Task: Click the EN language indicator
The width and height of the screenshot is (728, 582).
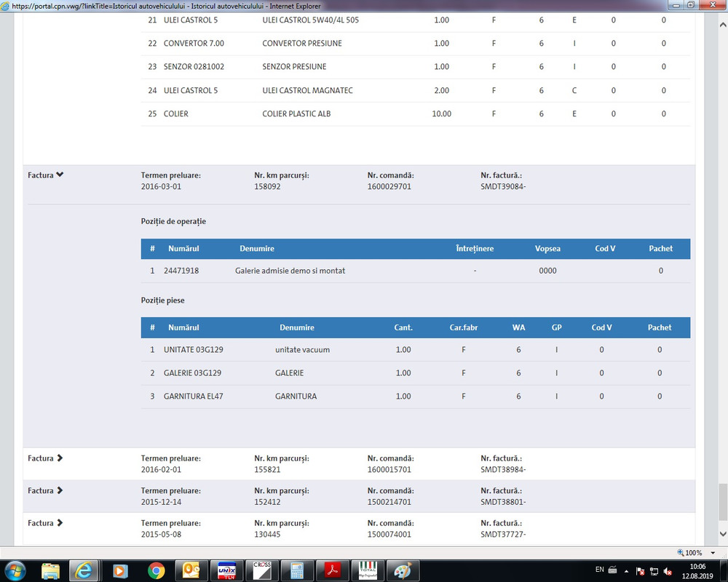Action: (x=600, y=570)
